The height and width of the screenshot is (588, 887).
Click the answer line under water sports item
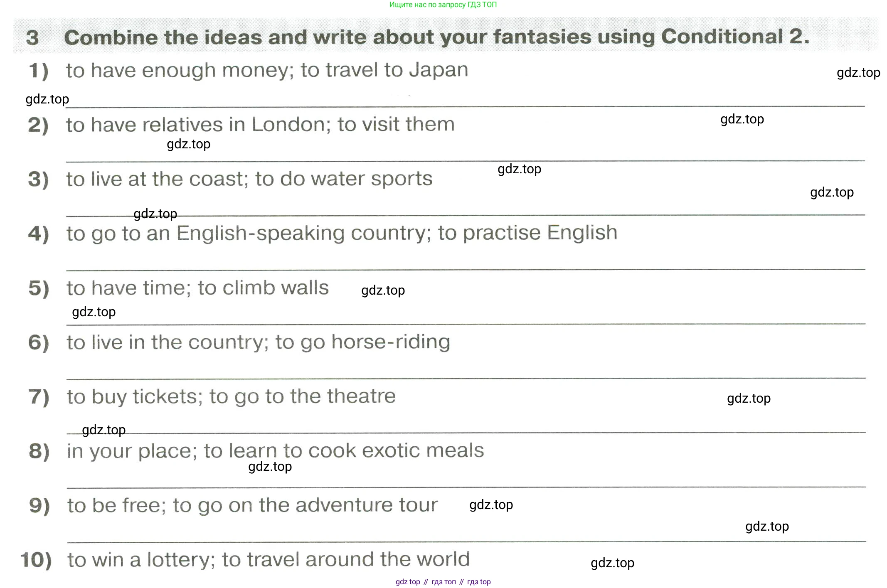click(466, 215)
